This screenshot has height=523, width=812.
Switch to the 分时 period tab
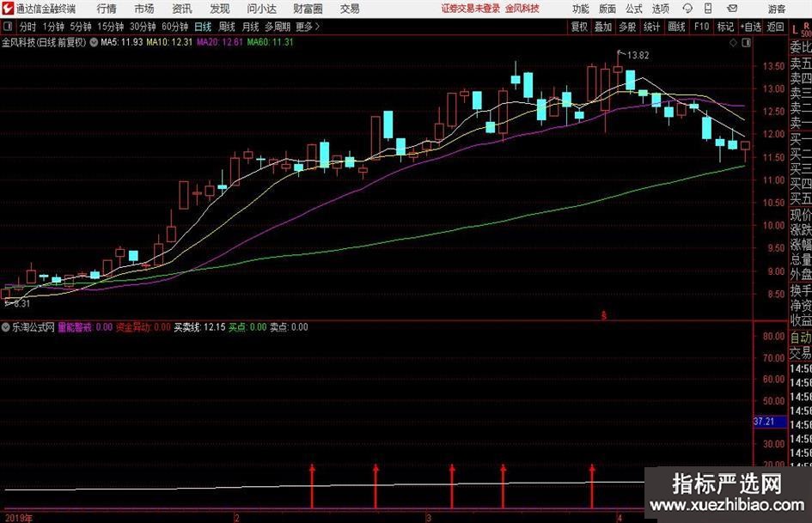point(28,27)
